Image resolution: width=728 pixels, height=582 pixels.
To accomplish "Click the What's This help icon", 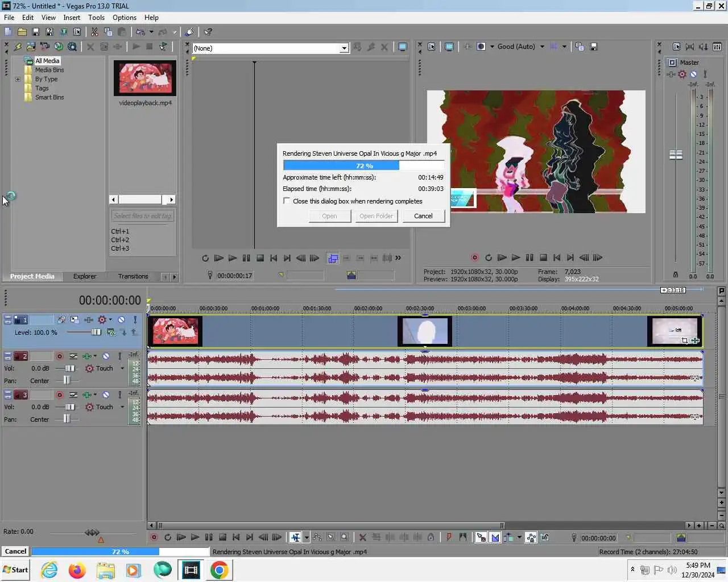I will [208, 32].
